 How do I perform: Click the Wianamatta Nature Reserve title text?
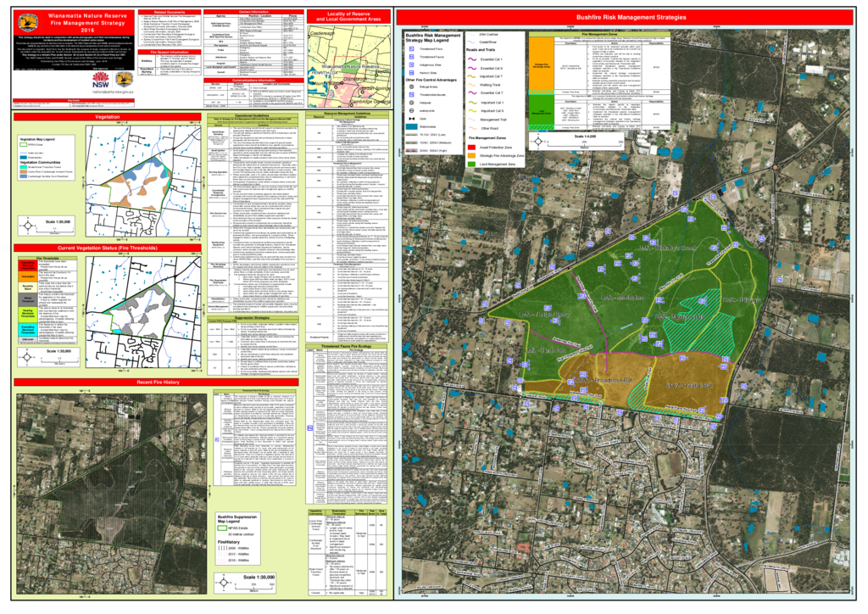[87, 16]
